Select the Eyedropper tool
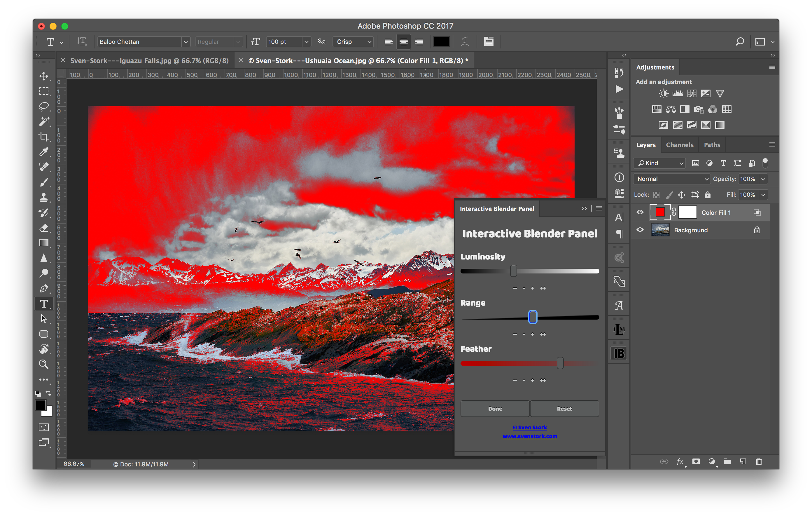812x516 pixels. click(x=43, y=152)
